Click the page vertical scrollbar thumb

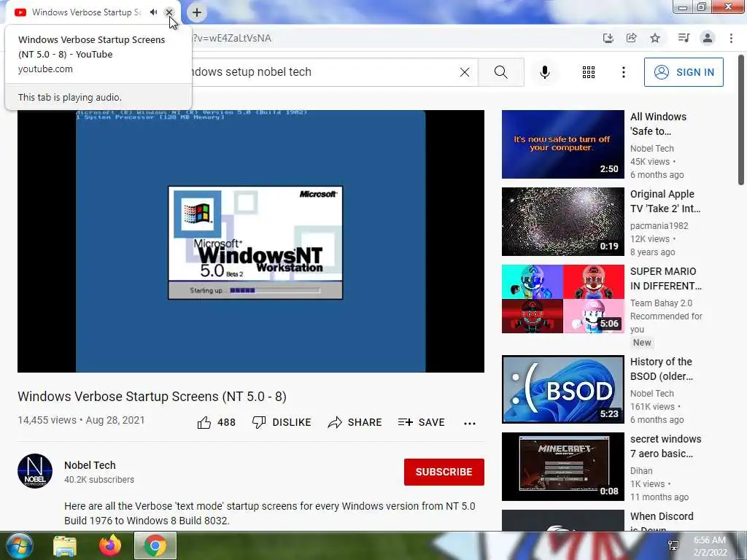741,119
